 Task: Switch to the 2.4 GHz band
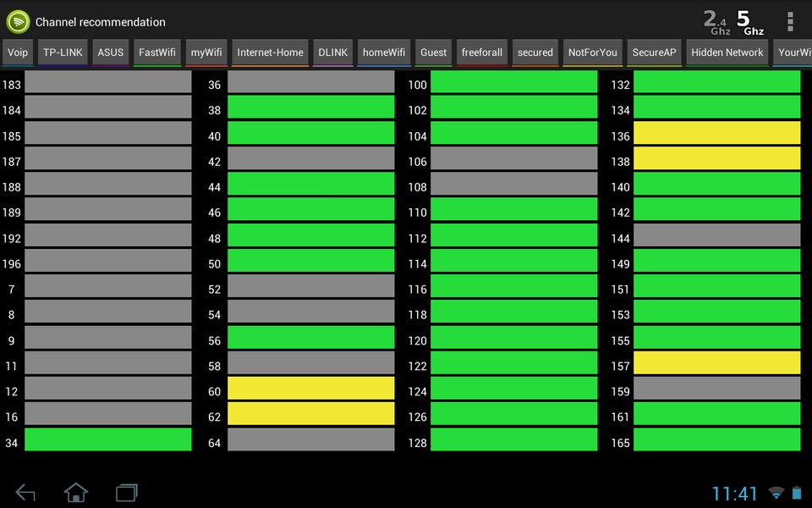pos(716,23)
